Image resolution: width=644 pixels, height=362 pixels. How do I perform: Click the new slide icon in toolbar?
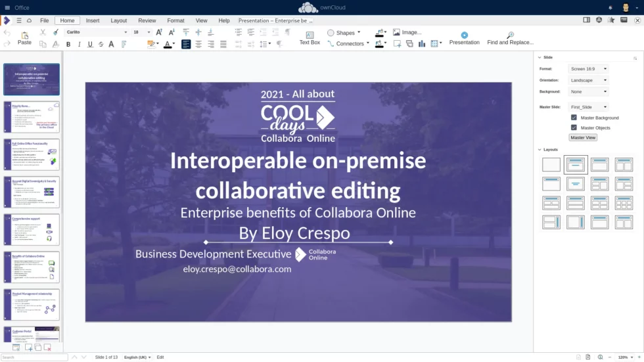(x=397, y=43)
